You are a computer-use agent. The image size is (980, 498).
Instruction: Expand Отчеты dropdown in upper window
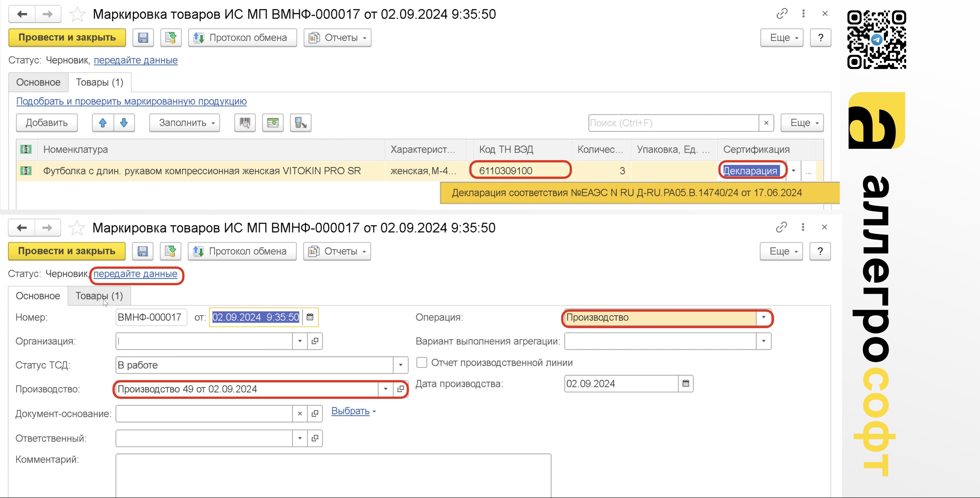click(337, 38)
